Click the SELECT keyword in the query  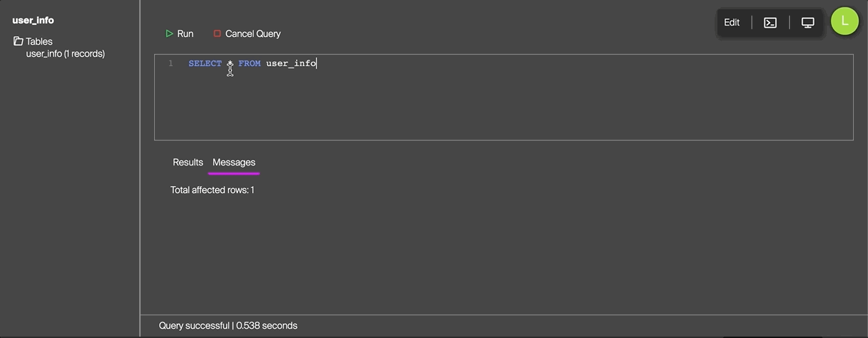205,64
